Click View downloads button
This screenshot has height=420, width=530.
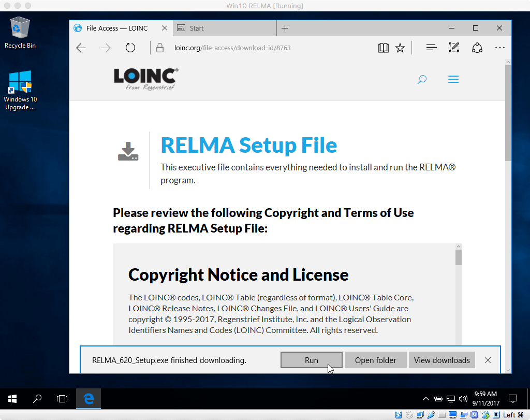442,360
